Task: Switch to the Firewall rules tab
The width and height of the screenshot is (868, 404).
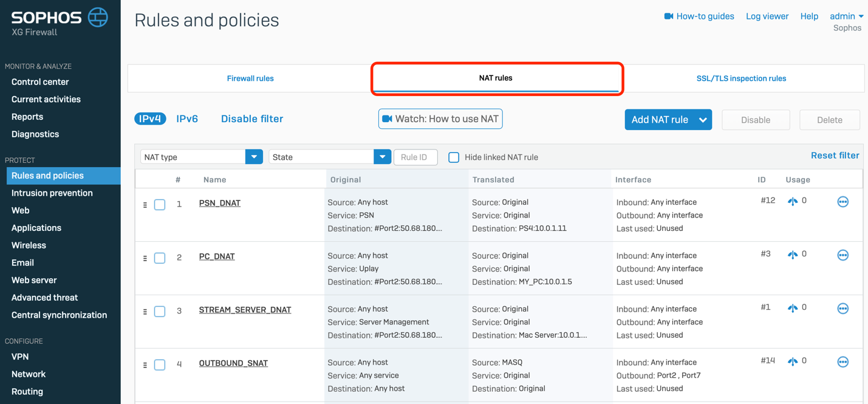Action: tap(250, 78)
